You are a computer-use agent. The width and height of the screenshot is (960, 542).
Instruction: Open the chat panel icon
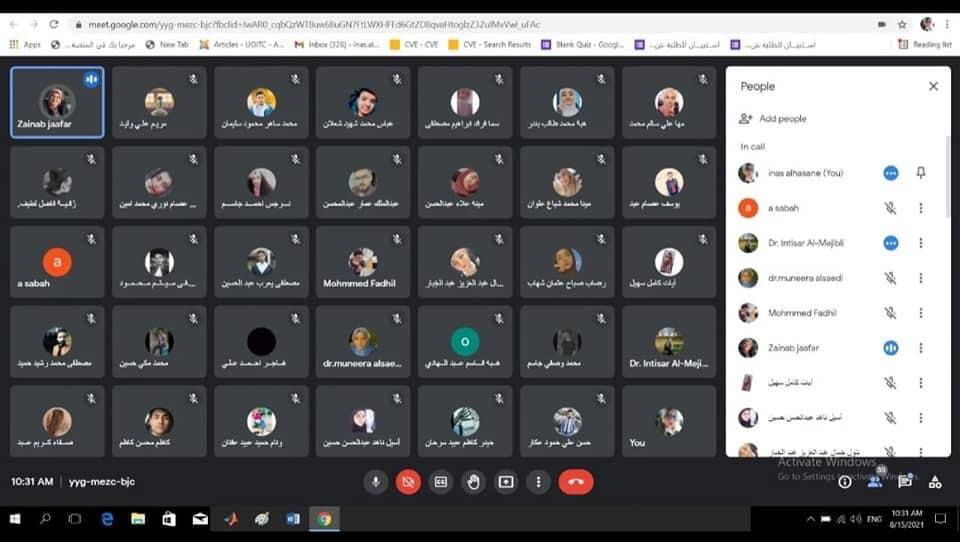905,482
